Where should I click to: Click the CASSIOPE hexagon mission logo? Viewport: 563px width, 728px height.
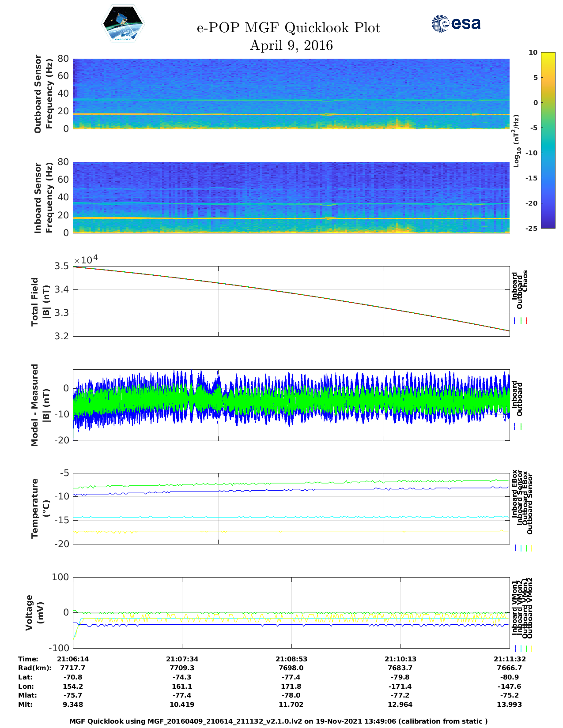pos(123,24)
